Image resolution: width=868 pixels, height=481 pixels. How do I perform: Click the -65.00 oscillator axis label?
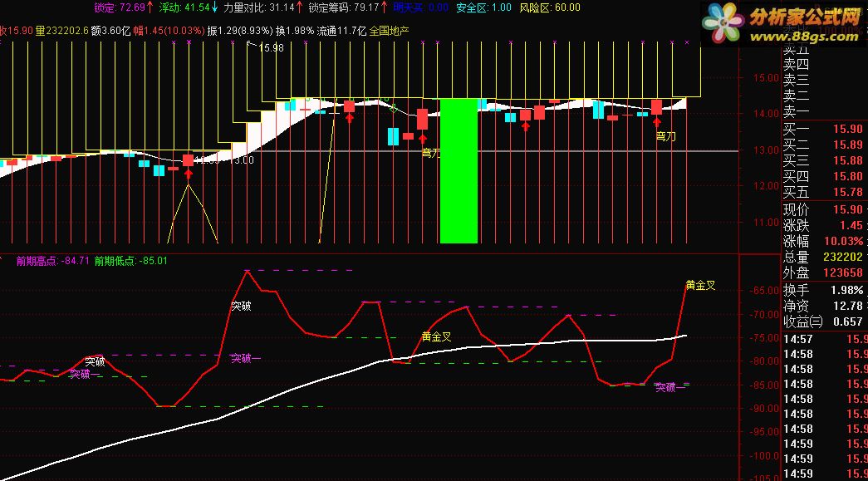764,291
